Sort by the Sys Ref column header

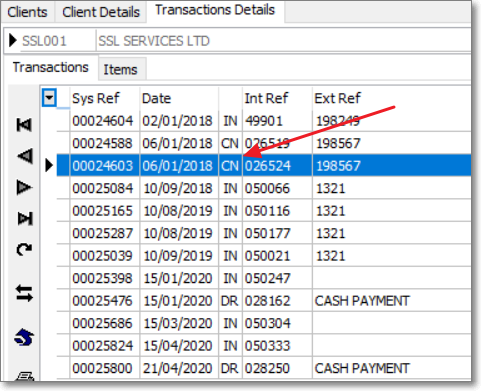pos(105,98)
